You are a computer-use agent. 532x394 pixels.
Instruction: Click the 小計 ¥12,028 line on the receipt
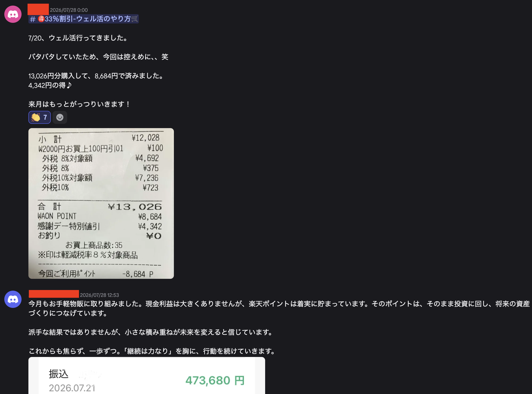99,138
